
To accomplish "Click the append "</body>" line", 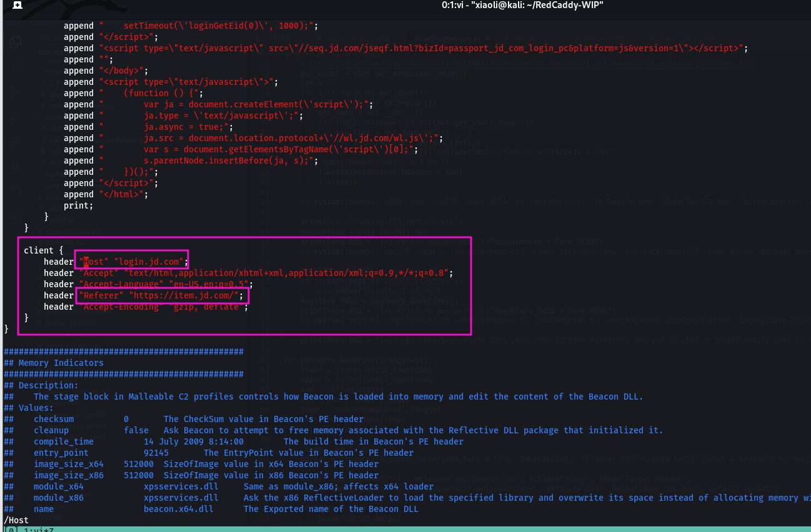I will [106, 71].
